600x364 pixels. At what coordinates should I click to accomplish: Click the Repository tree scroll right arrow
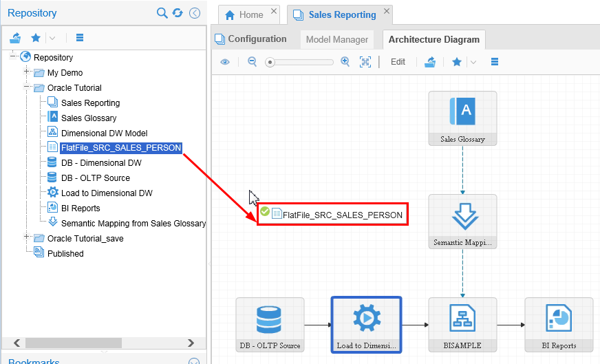[191, 343]
